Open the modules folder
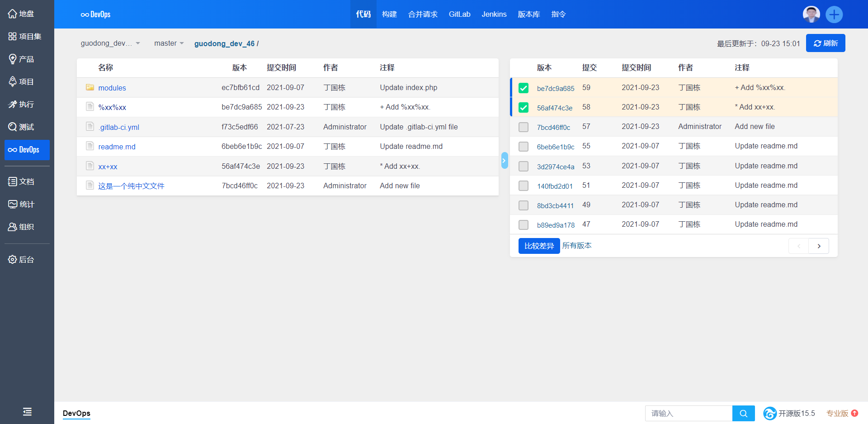This screenshot has width=868, height=424. coord(112,88)
